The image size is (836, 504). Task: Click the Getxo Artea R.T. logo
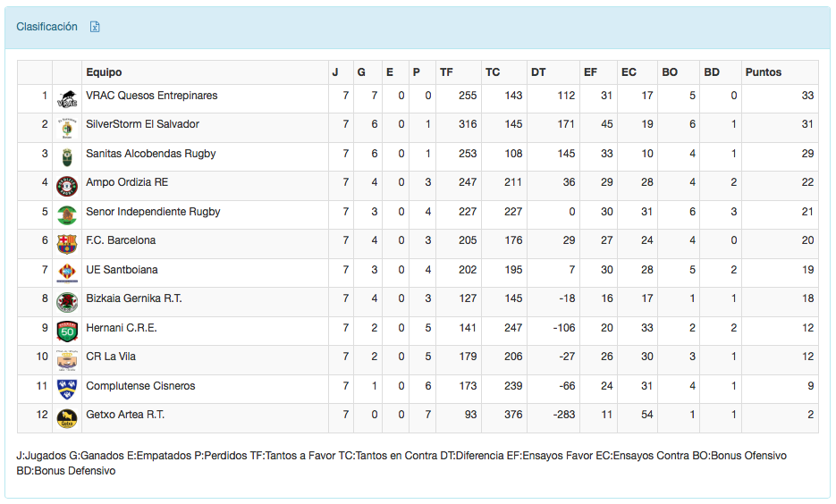[x=67, y=417]
